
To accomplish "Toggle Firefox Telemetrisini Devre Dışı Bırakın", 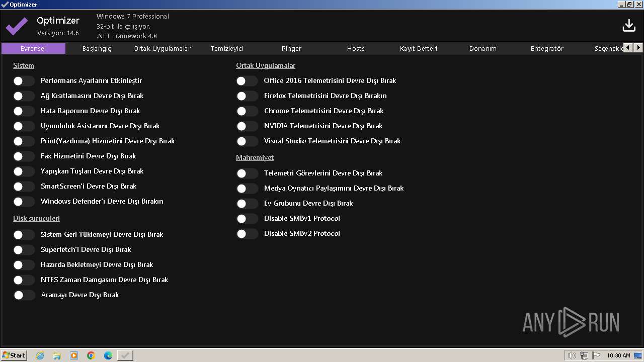I will (247, 96).
